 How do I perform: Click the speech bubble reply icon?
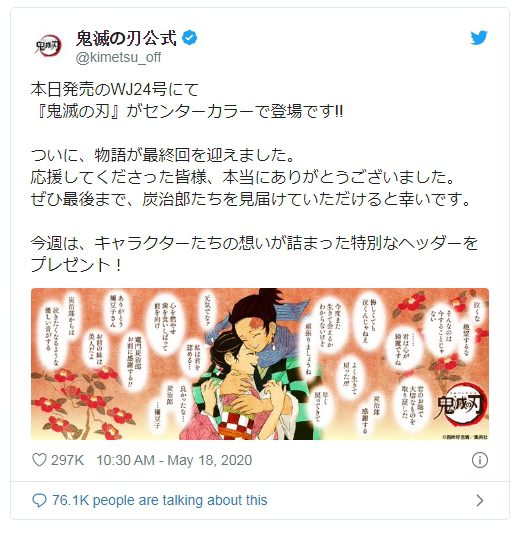pos(39,501)
